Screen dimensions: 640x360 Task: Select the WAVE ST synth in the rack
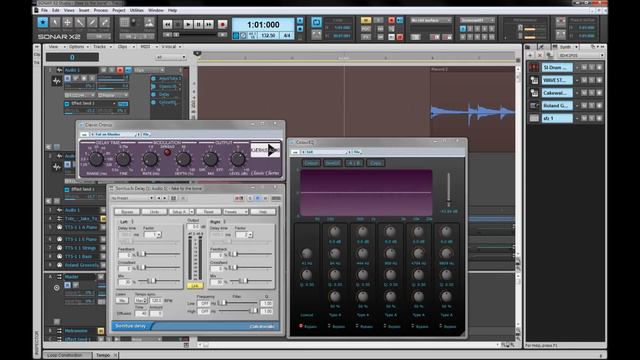click(x=557, y=80)
